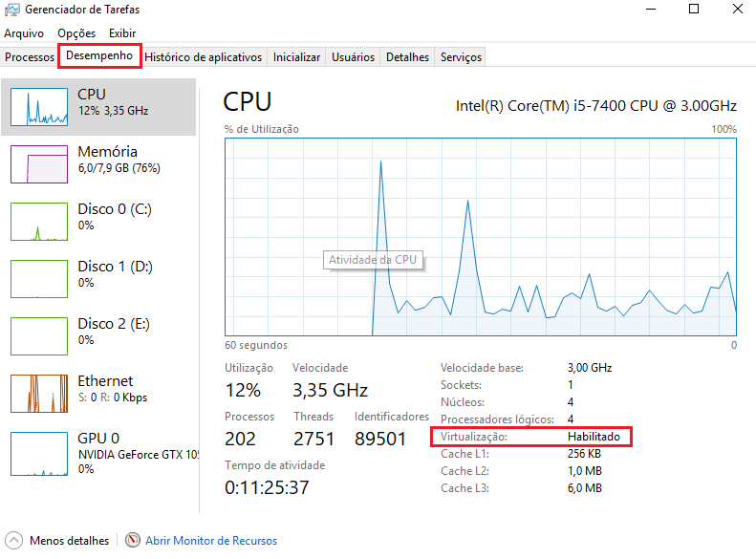Screen dimensions: 756x559
Task: Click the NVIDIA GeForce GTX GPU label
Action: coord(139,455)
